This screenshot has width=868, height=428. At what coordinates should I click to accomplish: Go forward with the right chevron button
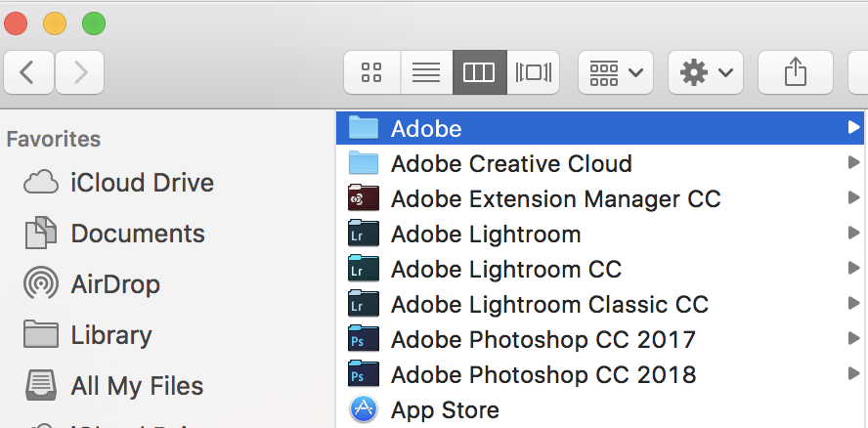[80, 72]
